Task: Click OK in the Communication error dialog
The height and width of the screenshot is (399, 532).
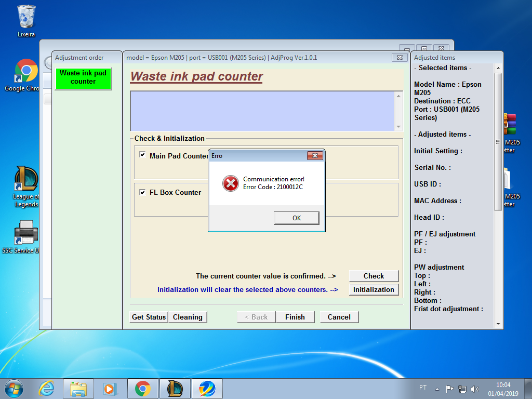Action: (297, 218)
